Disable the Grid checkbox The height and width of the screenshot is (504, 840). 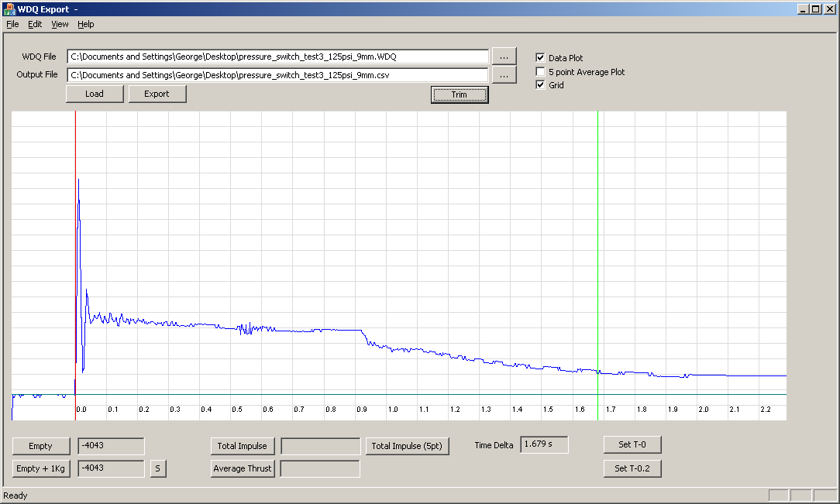540,85
